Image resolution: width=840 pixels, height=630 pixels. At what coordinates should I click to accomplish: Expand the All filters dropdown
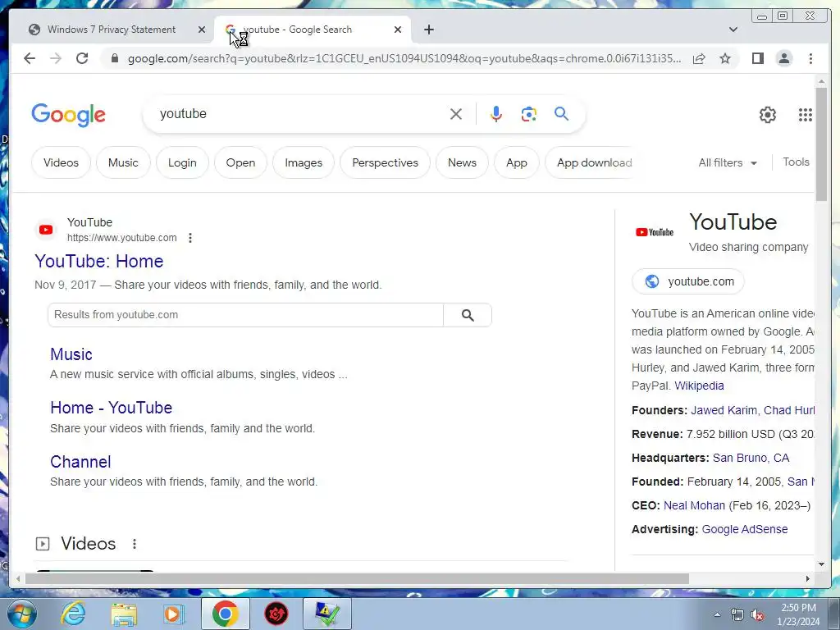point(728,163)
